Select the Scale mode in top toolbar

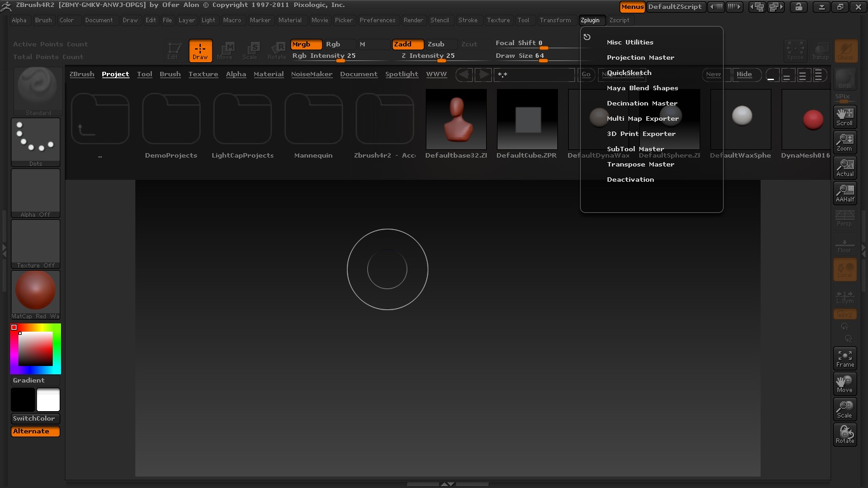[x=250, y=50]
